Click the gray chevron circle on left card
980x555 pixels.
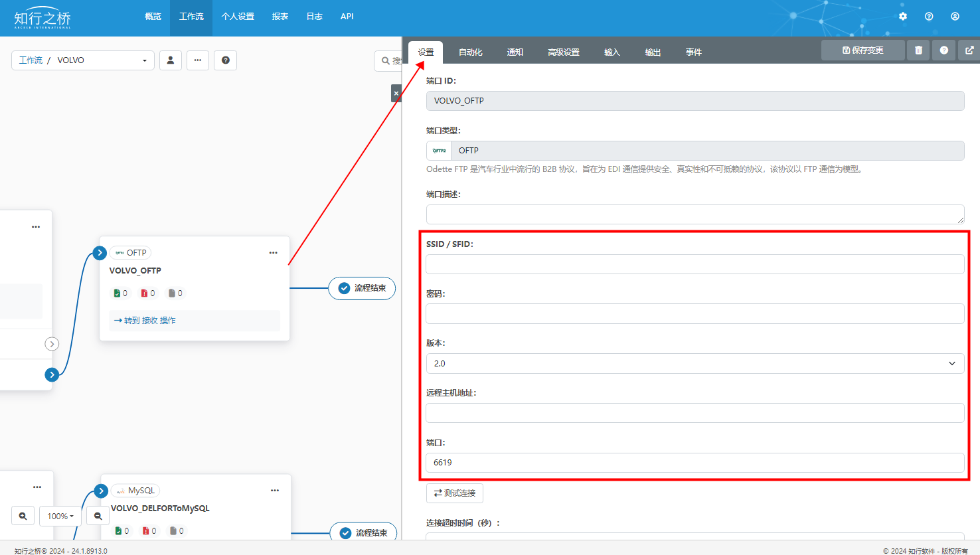[x=52, y=344]
